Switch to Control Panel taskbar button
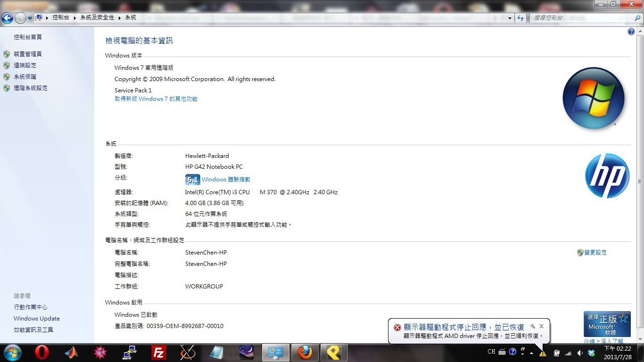This screenshot has height=362, width=644. [x=276, y=353]
